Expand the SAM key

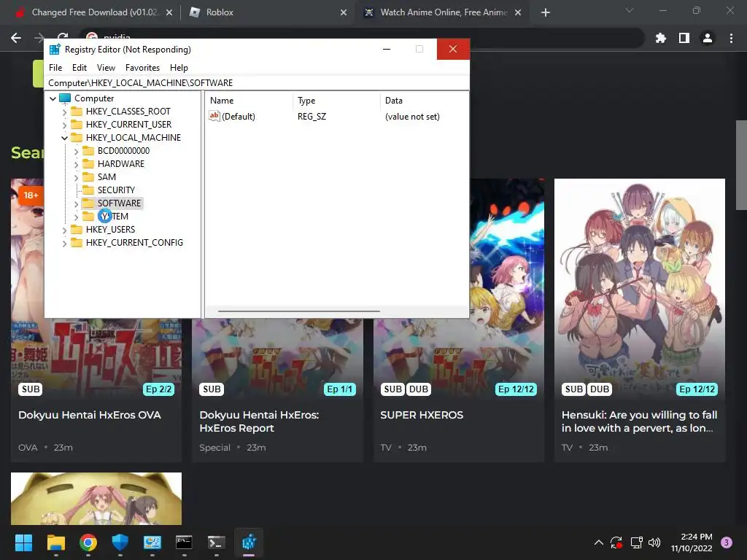(x=76, y=177)
